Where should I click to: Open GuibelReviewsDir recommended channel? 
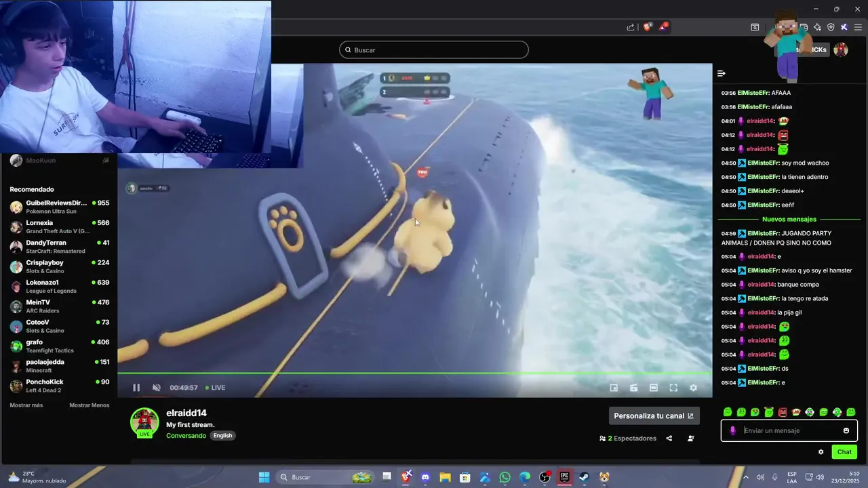(x=60, y=207)
